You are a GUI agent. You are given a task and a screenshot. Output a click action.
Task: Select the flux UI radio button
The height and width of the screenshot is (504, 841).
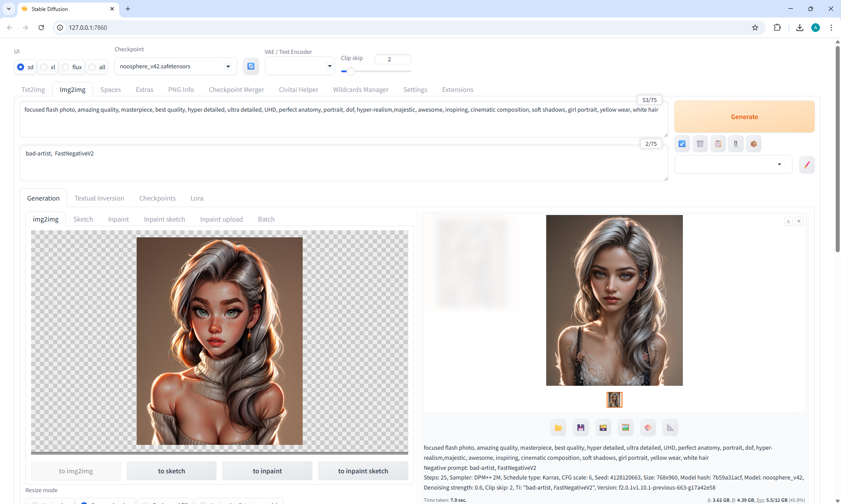(66, 67)
